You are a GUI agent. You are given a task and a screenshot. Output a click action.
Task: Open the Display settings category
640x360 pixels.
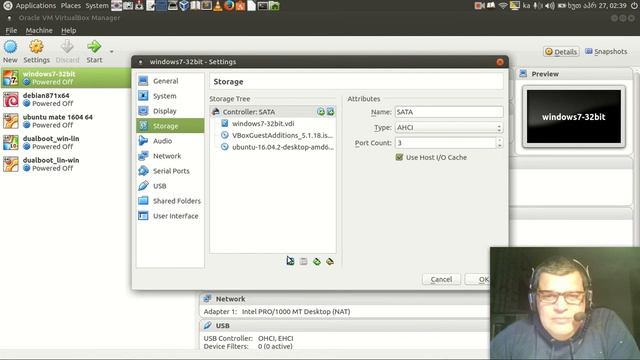pos(170,111)
